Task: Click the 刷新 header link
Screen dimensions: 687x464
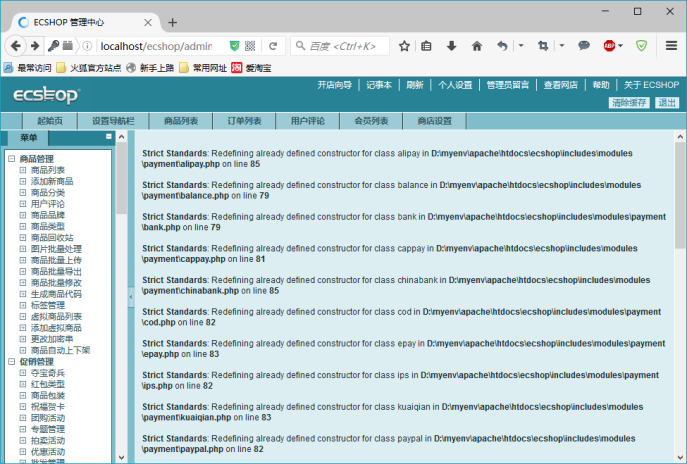Action: point(414,85)
